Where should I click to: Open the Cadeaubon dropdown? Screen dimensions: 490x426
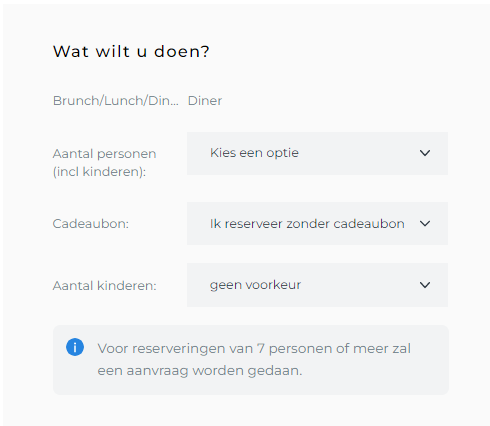point(317,223)
